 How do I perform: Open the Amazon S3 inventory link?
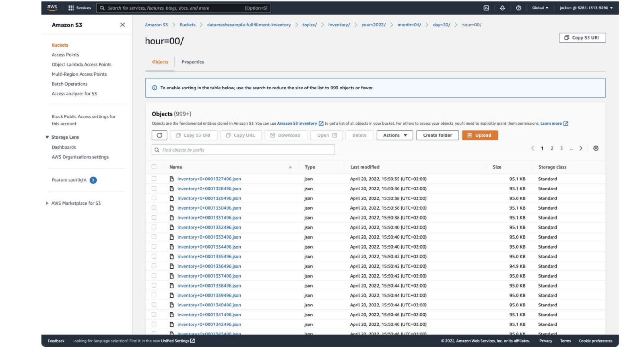[x=297, y=123]
